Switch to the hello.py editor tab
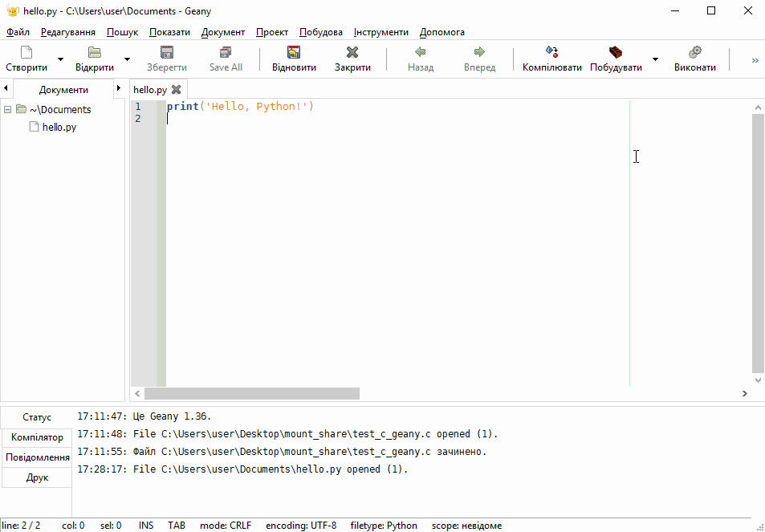The image size is (765, 532). pyautogui.click(x=150, y=90)
